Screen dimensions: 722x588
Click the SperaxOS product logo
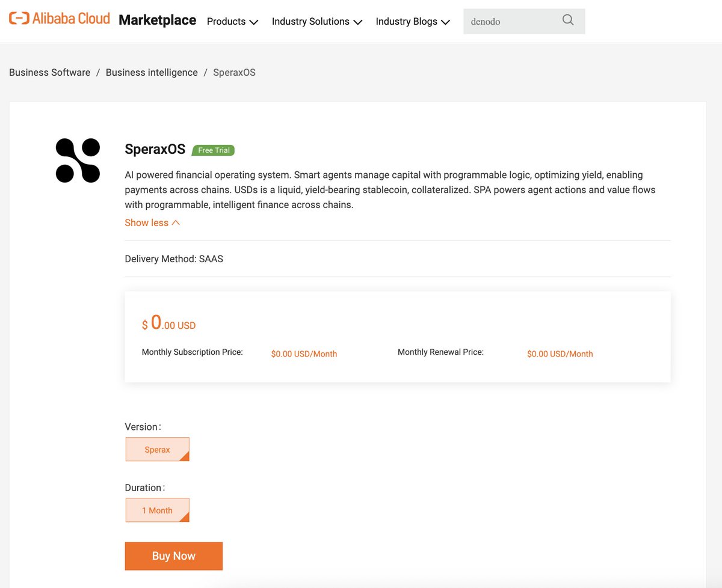click(78, 161)
